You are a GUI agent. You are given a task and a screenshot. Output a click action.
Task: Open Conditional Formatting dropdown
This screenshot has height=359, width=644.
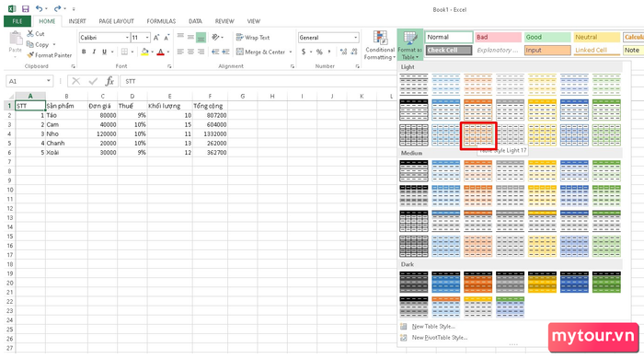pyautogui.click(x=380, y=45)
